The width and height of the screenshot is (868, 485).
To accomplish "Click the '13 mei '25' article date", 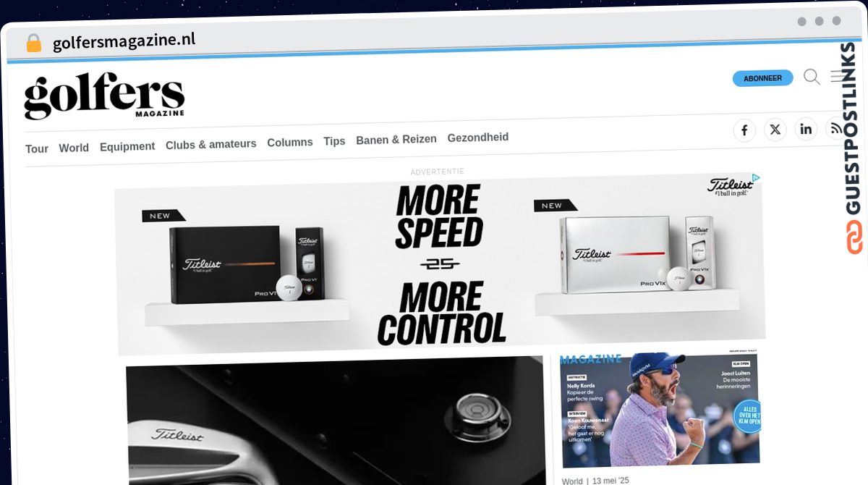I will click(610, 480).
